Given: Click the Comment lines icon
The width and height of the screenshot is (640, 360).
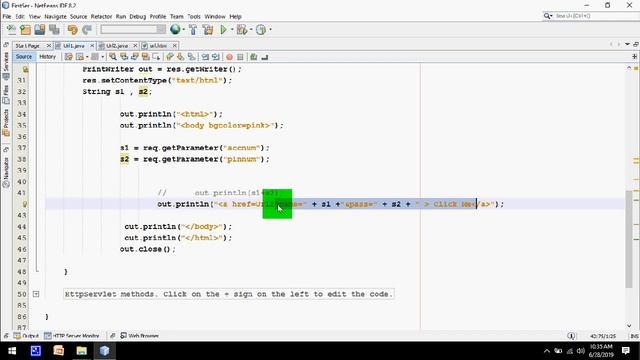Looking at the screenshot, I should 253,57.
